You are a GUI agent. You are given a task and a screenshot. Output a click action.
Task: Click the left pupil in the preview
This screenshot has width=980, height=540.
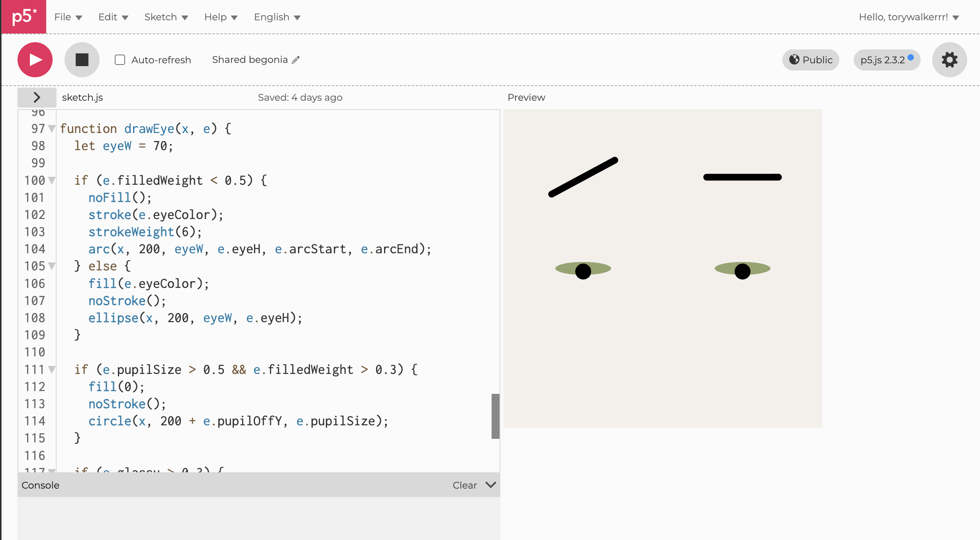click(x=583, y=271)
